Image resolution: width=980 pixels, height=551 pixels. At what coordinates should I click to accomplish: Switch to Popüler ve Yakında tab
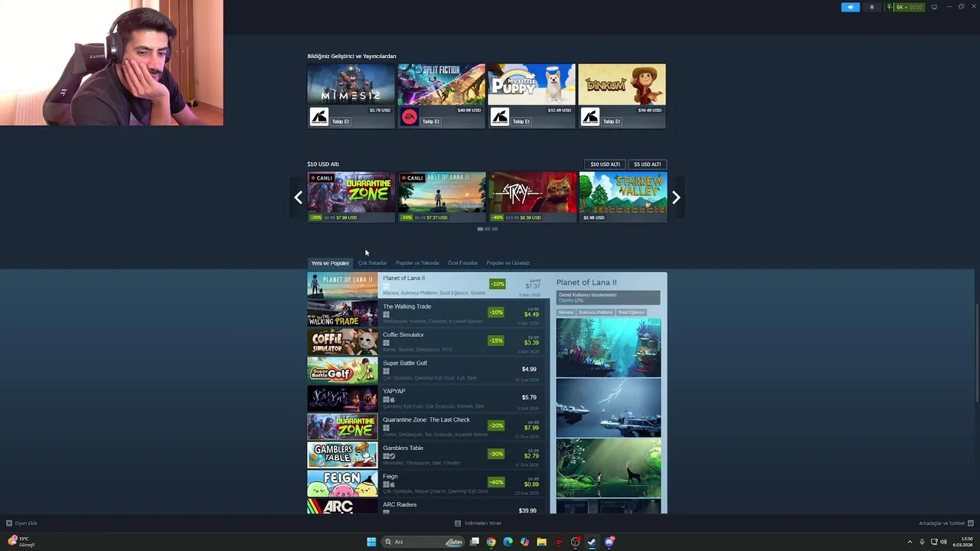coord(417,263)
